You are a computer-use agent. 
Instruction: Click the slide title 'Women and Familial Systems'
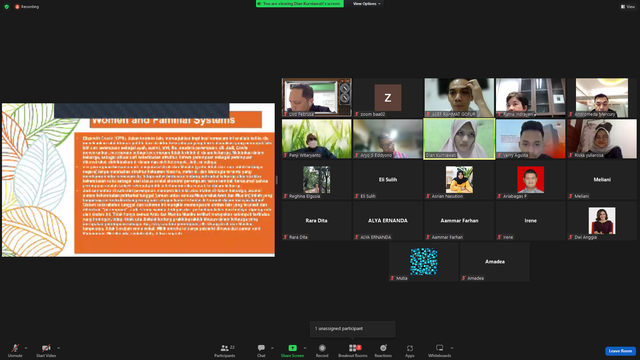[x=163, y=120]
